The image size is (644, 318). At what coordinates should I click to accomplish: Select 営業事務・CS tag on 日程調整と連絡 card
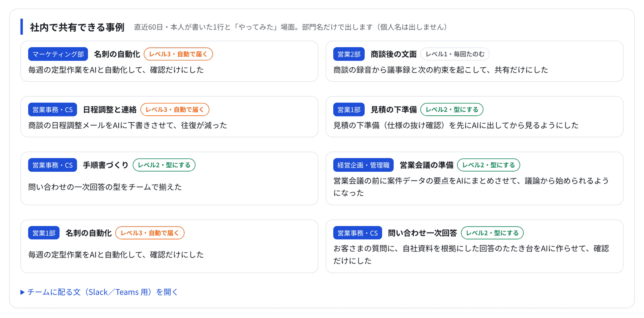(x=52, y=110)
